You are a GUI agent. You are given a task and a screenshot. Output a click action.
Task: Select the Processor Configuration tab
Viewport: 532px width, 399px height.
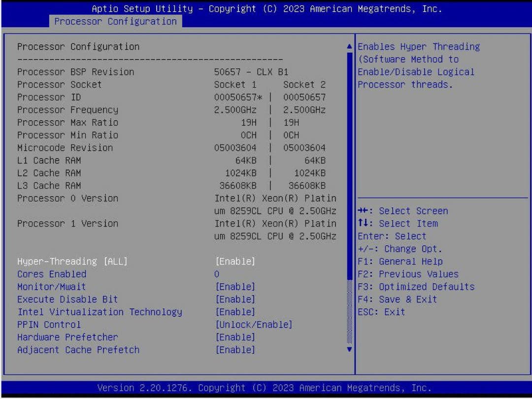coord(116,21)
